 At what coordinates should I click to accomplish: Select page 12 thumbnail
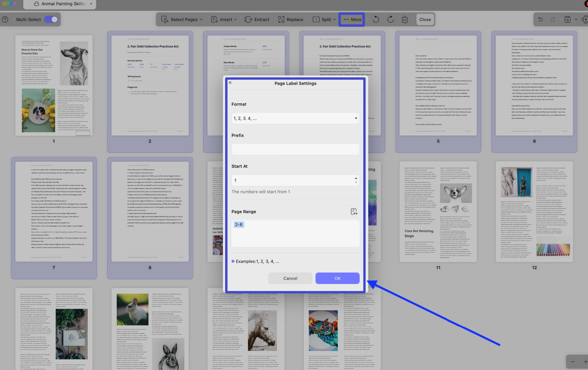(x=534, y=212)
